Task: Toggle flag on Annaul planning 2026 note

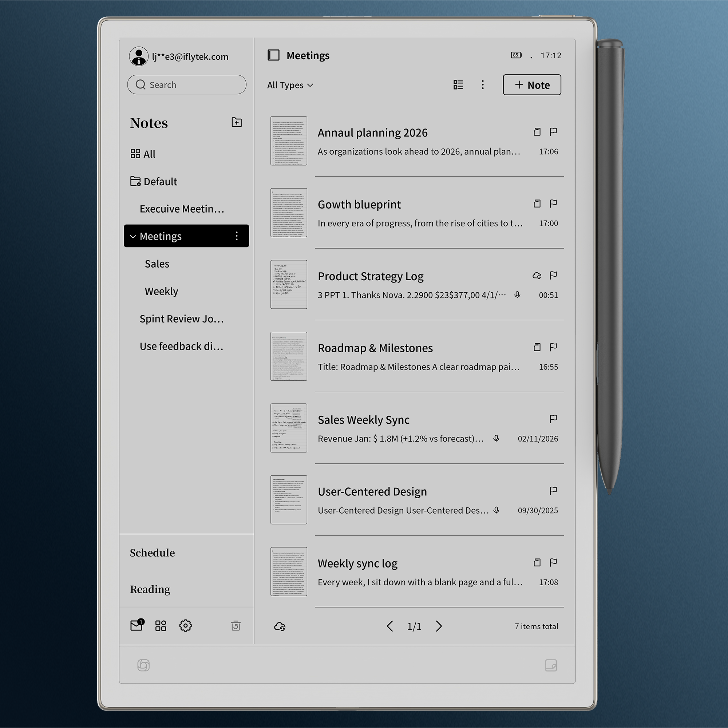Action: point(553,132)
